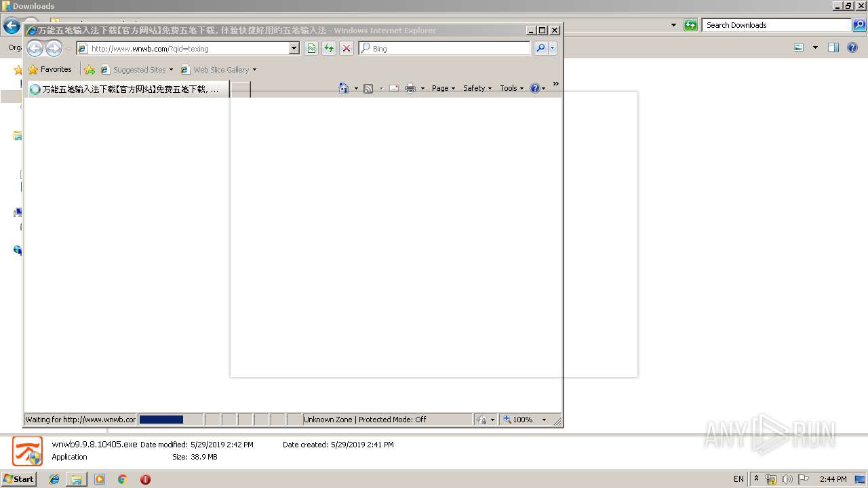Viewport: 868px width, 488px height.
Task: Open Explorer Help icon in Downloads
Action: point(852,47)
